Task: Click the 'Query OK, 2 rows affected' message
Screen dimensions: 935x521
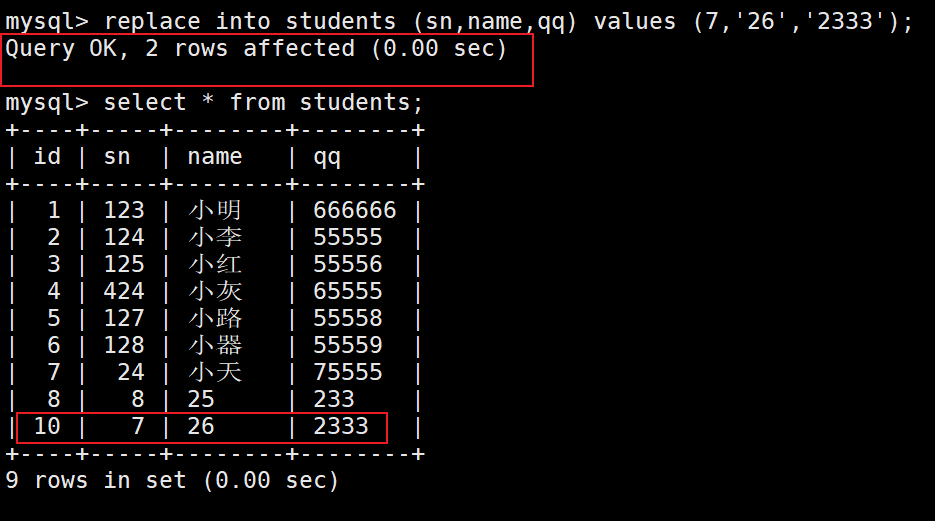Action: click(256, 48)
